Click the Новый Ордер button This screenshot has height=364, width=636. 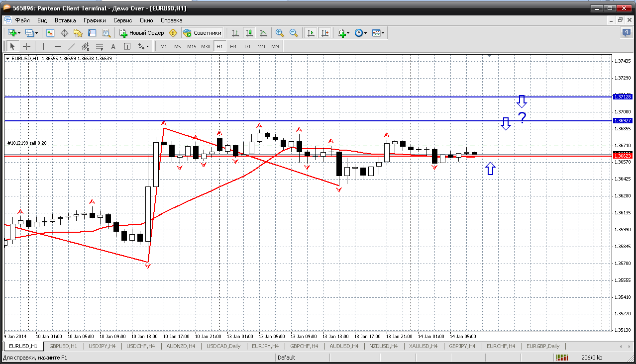142,33
